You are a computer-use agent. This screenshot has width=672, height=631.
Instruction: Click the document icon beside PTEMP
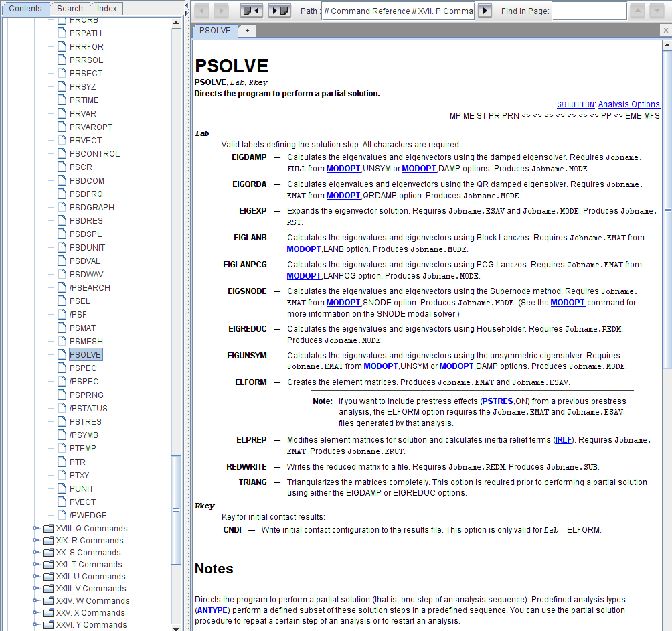tap(62, 448)
